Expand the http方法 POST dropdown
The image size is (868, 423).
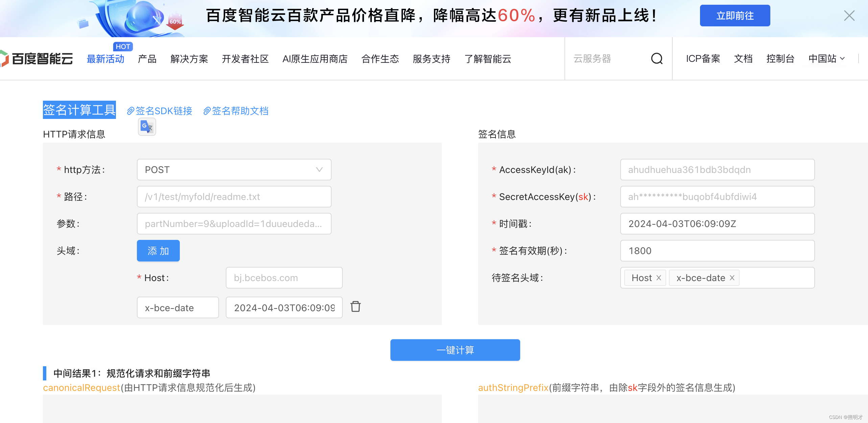click(x=234, y=170)
